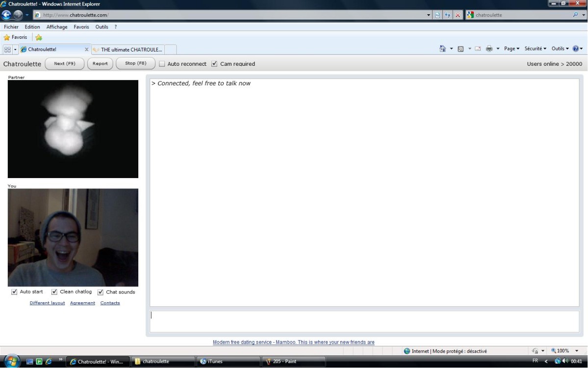Stop page loading with the red X icon
The width and height of the screenshot is (588, 368).
pyautogui.click(x=458, y=15)
